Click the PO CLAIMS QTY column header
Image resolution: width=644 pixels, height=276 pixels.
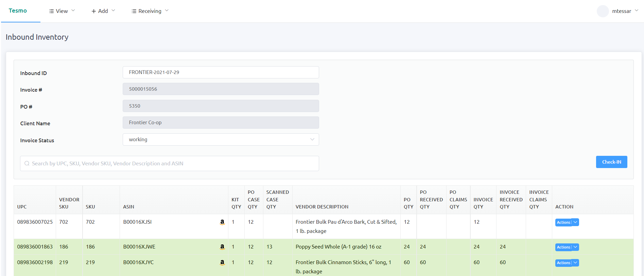coord(458,199)
